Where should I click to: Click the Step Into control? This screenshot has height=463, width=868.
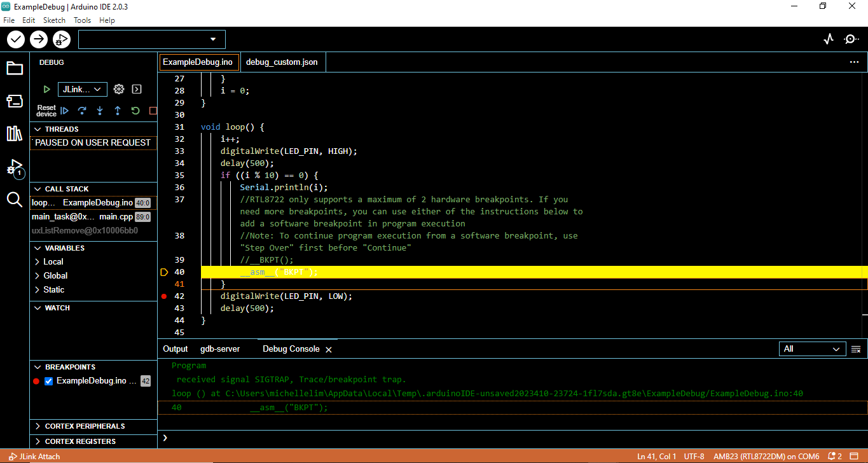tap(100, 111)
